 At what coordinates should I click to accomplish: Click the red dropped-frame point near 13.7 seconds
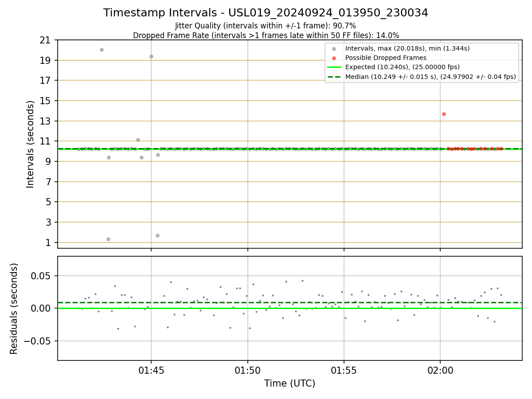coord(444,114)
